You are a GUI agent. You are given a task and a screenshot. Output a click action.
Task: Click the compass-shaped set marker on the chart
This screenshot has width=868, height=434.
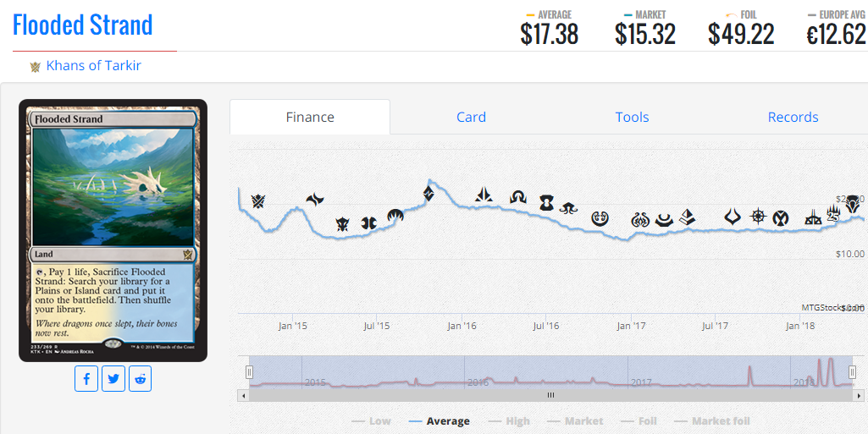[x=758, y=216]
